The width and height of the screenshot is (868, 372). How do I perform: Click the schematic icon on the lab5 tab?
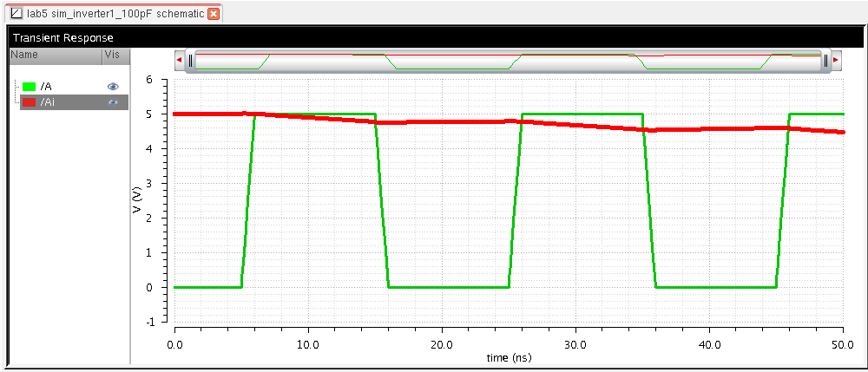[15, 14]
